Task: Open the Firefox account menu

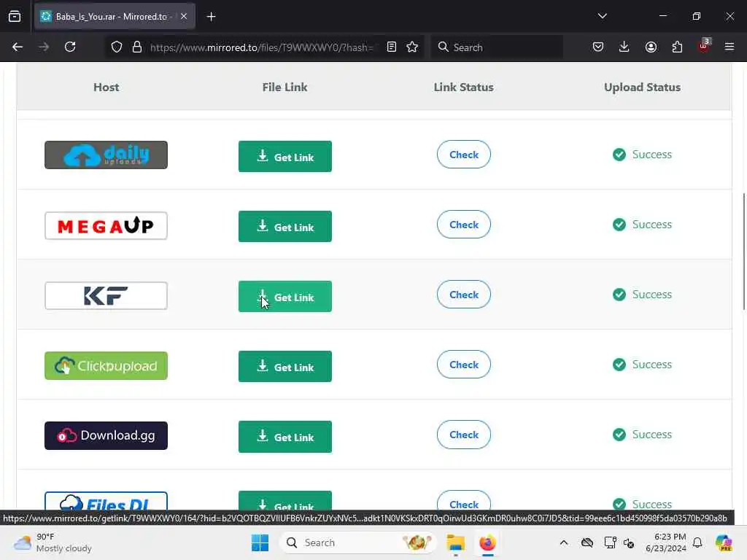Action: coord(651,47)
